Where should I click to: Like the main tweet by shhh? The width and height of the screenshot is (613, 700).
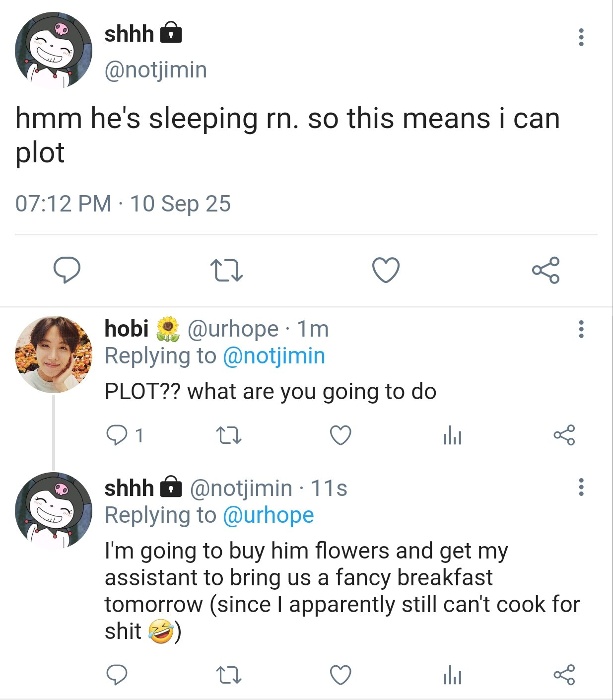click(386, 270)
